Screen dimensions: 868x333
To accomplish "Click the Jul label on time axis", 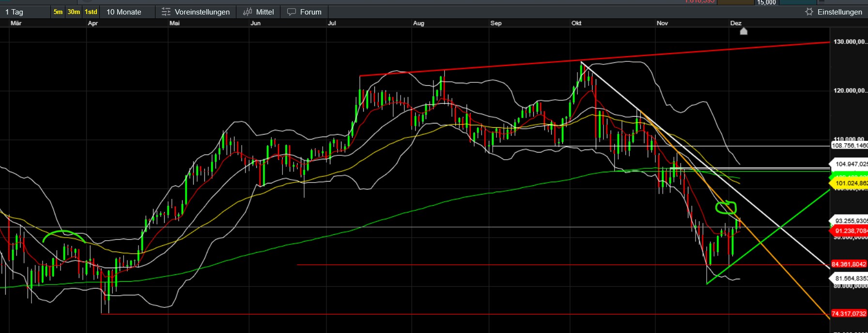I will click(x=332, y=23).
